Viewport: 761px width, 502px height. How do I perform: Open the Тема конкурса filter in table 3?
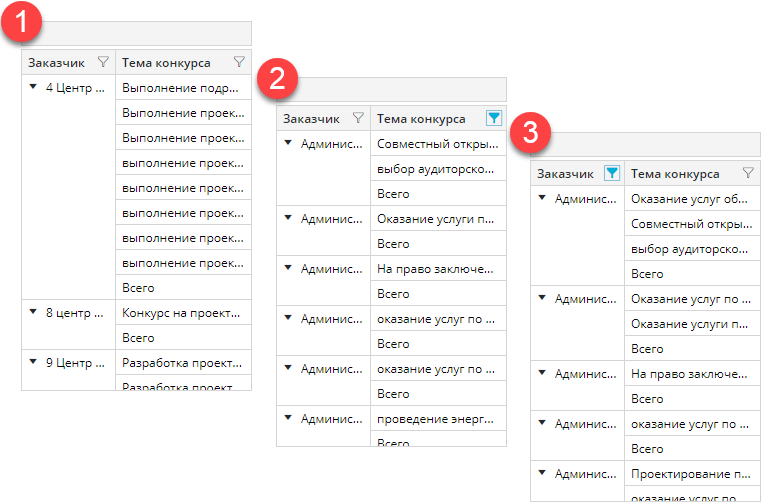tap(747, 173)
